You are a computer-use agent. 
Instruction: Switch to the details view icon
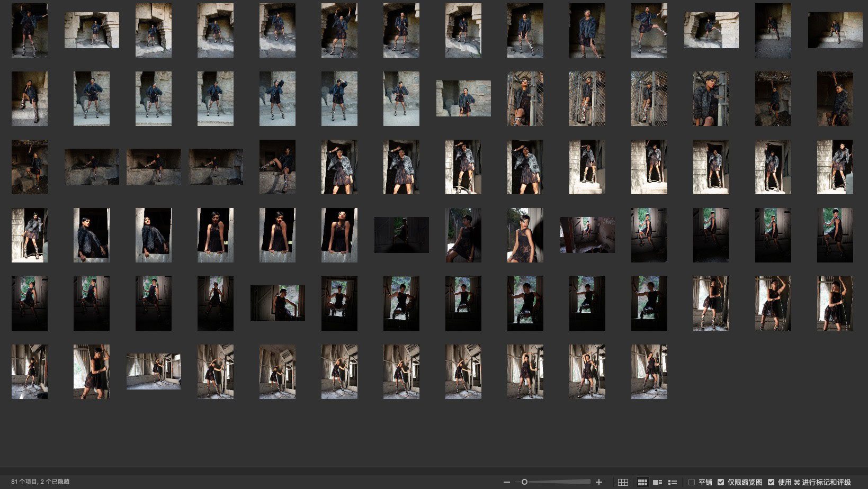point(658,482)
